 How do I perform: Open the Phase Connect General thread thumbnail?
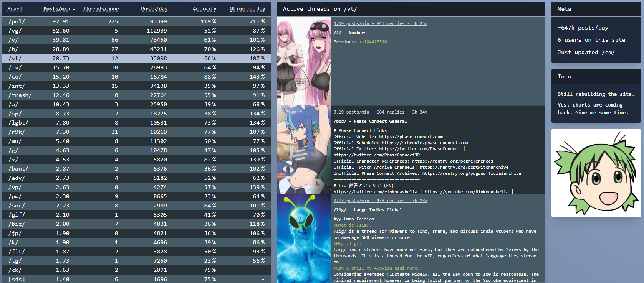coord(304,150)
